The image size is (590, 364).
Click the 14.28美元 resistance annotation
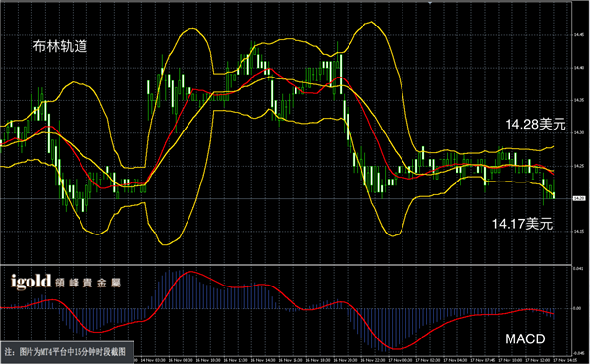[535, 124]
